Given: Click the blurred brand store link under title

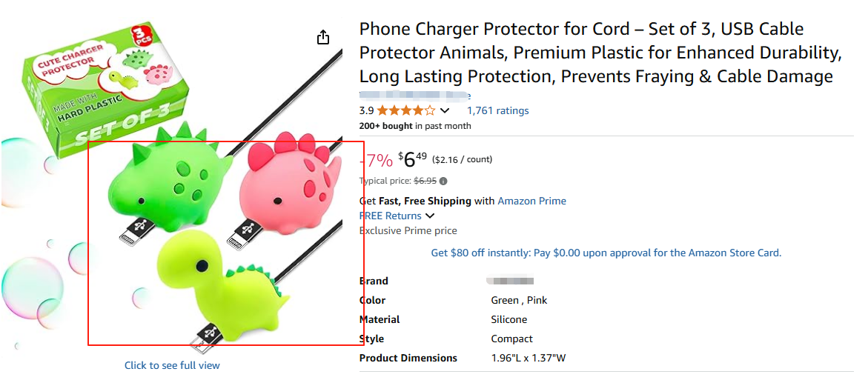Looking at the screenshot, I should 415,96.
